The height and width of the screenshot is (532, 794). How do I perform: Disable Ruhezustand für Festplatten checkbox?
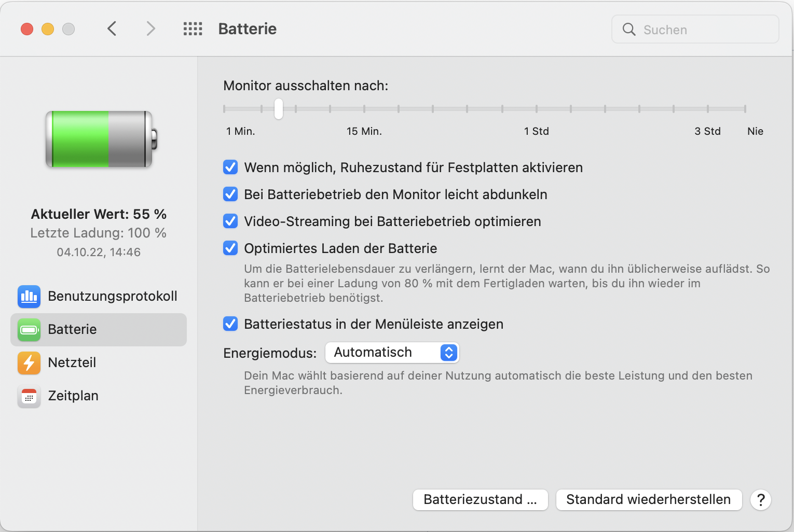(230, 167)
